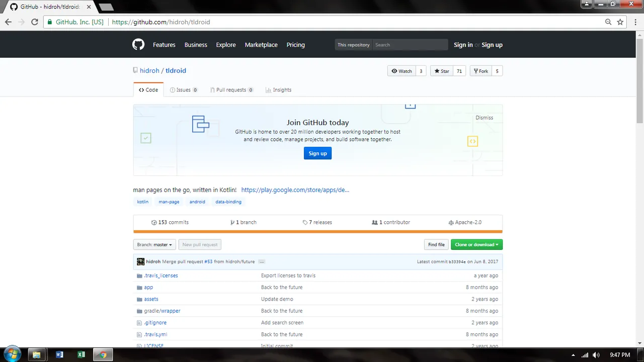Open Business in the top navigation

click(x=196, y=45)
